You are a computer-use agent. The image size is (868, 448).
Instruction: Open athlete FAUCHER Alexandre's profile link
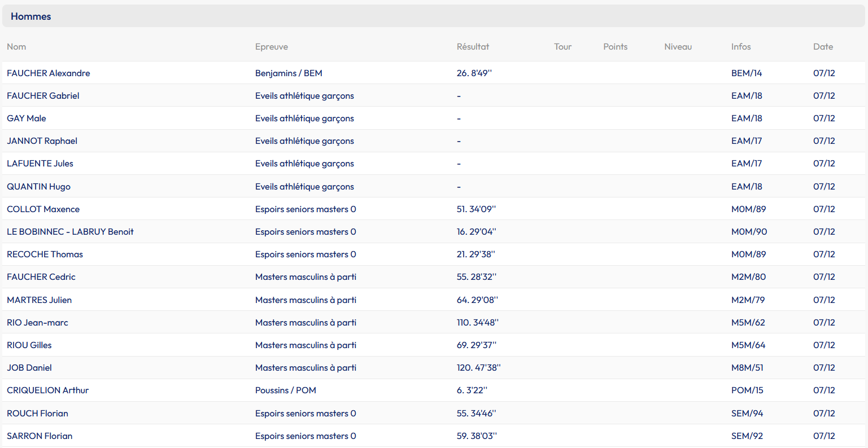[49, 73]
